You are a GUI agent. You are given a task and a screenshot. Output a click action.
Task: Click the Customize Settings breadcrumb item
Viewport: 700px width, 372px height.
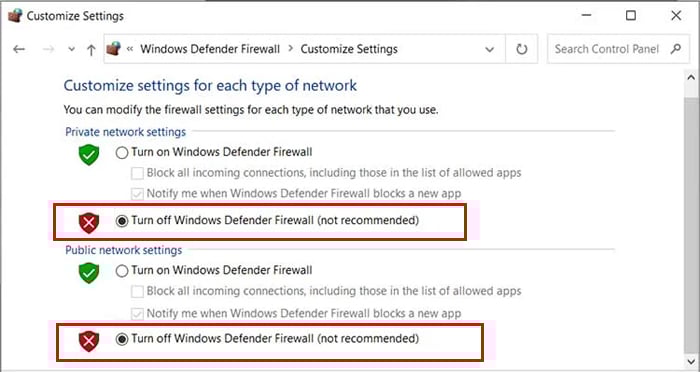click(349, 49)
